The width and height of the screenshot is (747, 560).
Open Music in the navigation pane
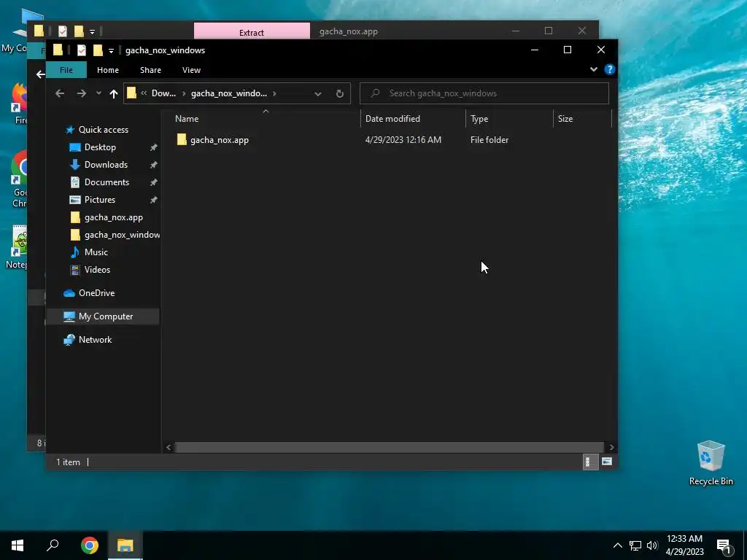click(x=96, y=252)
